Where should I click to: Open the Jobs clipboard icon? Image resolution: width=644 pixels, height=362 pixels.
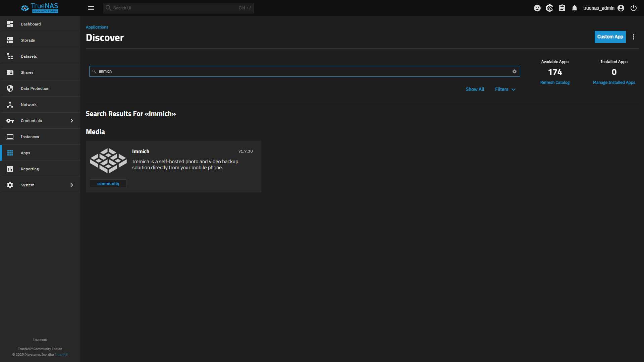tap(562, 8)
